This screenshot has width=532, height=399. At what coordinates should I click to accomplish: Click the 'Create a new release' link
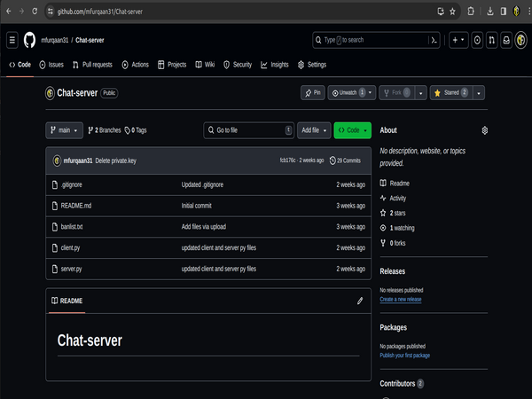pyautogui.click(x=401, y=300)
